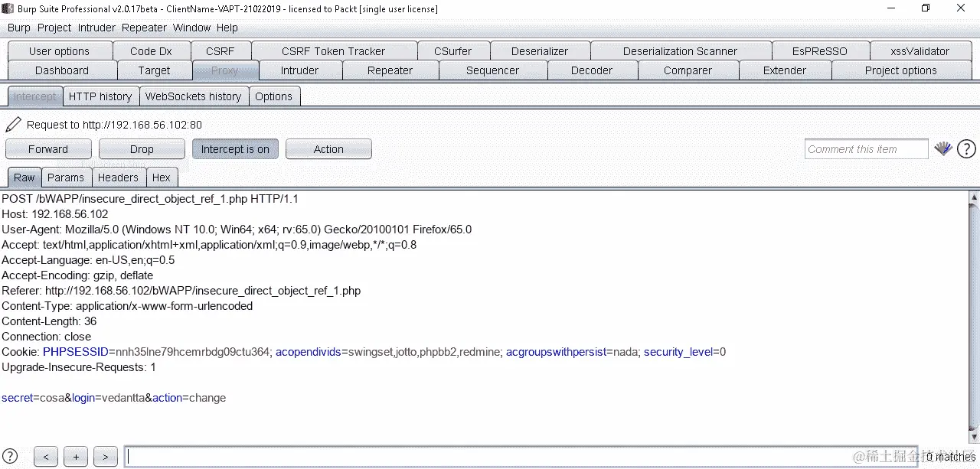Open the proxy Options sub-tab
This screenshot has height=469, width=980.
point(273,96)
